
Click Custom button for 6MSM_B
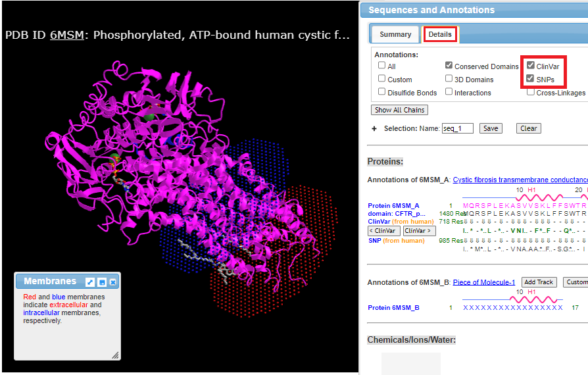(576, 282)
